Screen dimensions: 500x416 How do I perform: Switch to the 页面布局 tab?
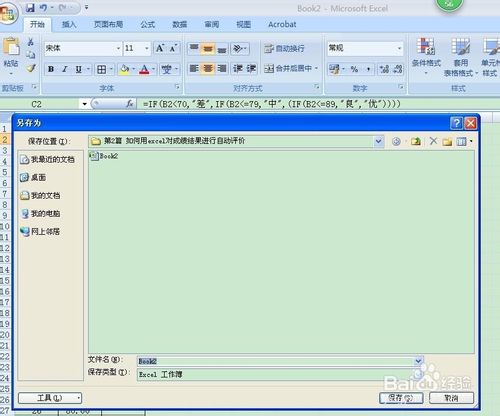[x=108, y=24]
